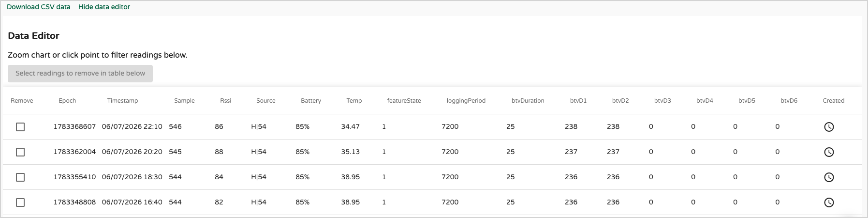Check Remove box for 06/07/2026 20:20 reading
This screenshot has width=868, height=218.
pyautogui.click(x=20, y=152)
